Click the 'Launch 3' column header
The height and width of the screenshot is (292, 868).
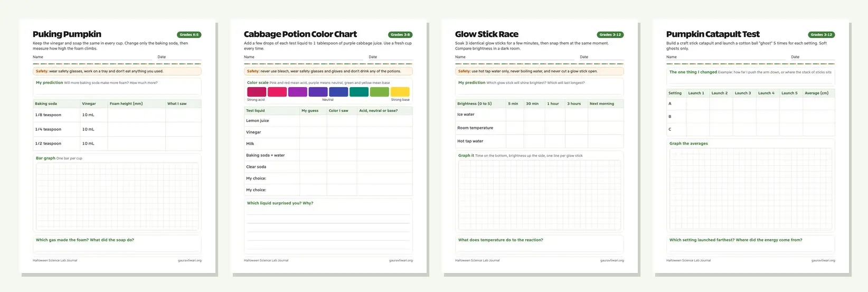tap(742, 93)
